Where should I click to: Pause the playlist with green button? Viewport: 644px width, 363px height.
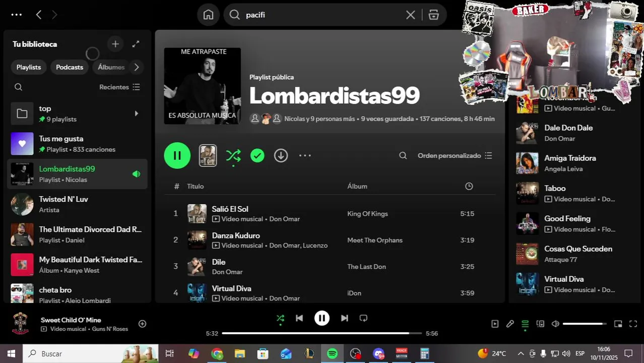pyautogui.click(x=177, y=155)
